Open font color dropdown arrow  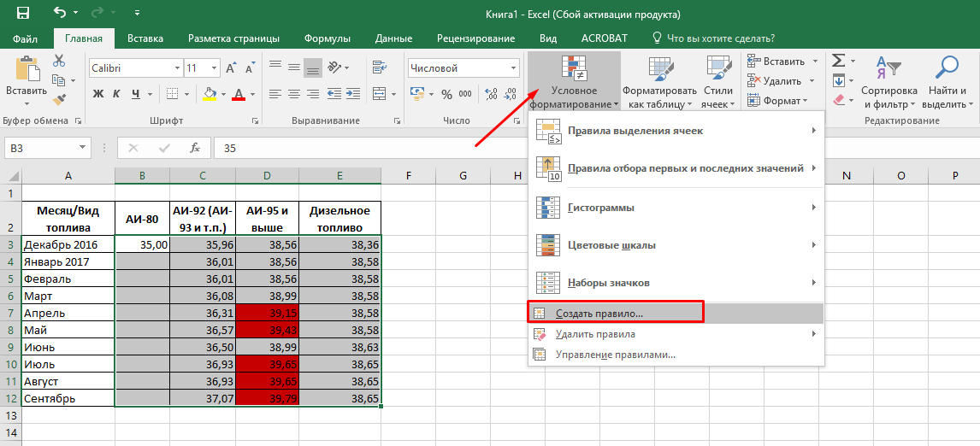[x=252, y=94]
